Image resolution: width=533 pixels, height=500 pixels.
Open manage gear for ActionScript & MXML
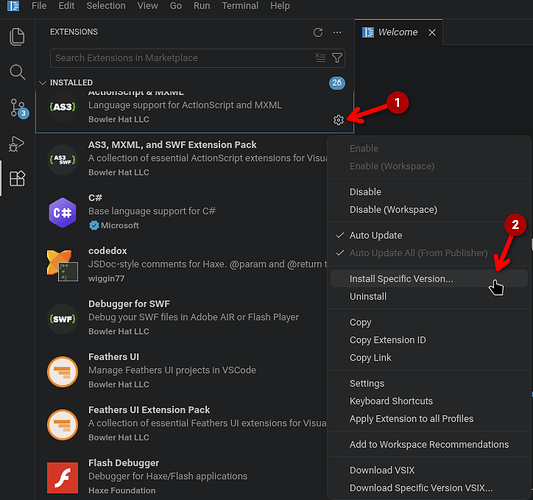[338, 120]
